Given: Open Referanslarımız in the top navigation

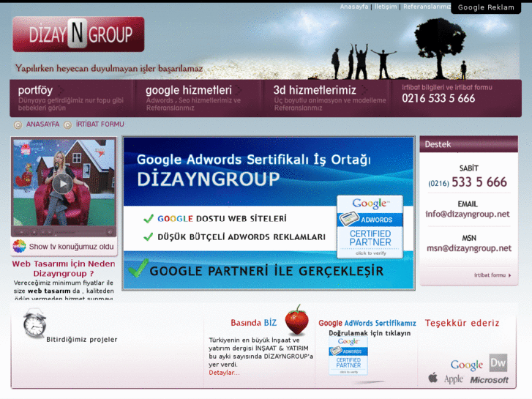Looking at the screenshot, I should 427,7.
